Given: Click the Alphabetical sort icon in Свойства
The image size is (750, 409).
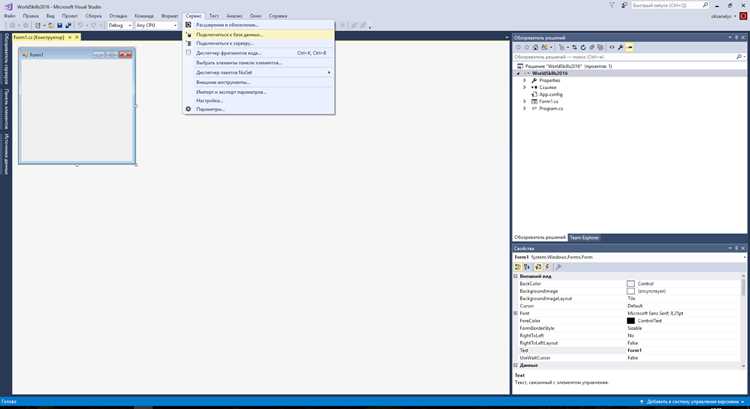Looking at the screenshot, I should [x=527, y=267].
